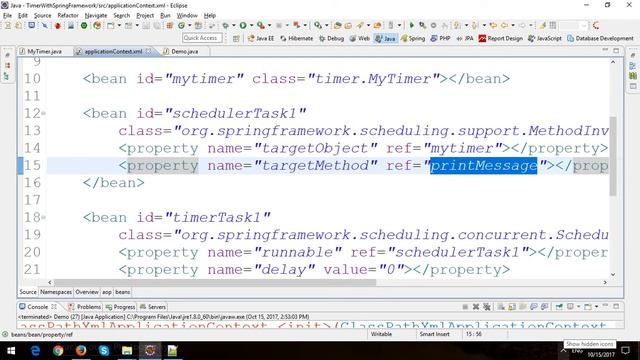
Task: Show the Progress view
Action: [x=120, y=307]
